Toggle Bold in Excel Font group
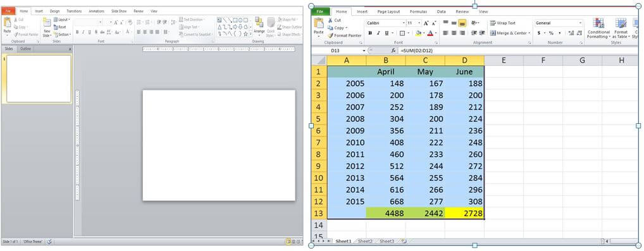This screenshot has height=251, width=644. (x=369, y=34)
